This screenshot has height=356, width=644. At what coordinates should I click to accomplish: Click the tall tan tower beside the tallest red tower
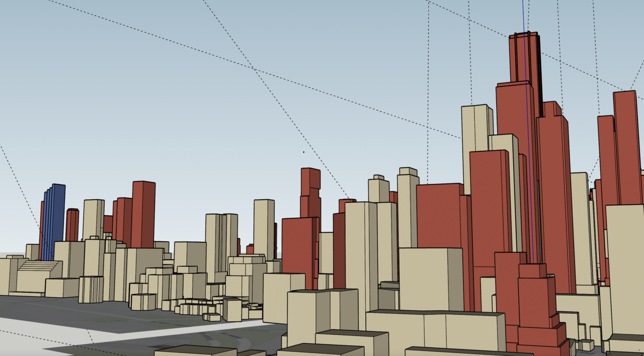tap(477, 149)
